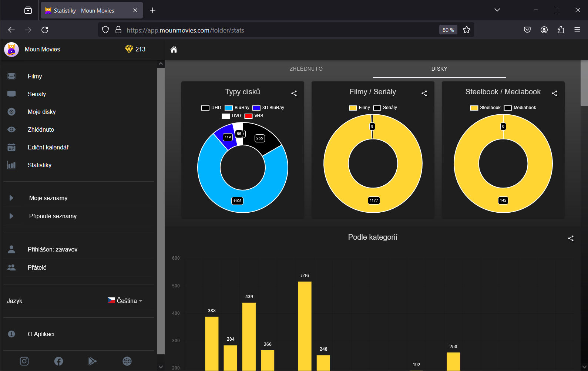Share the Steelbook / Mediabook chart
This screenshot has width=588, height=371.
tap(554, 93)
